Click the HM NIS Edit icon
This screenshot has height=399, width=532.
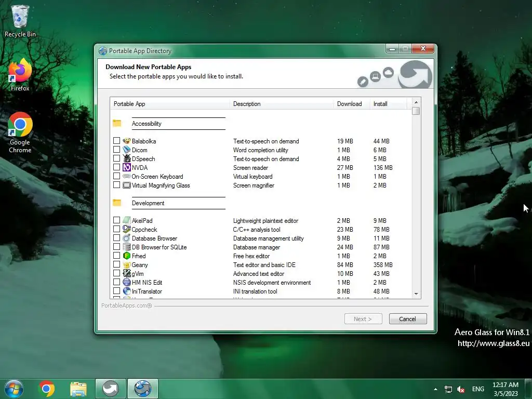[127, 282]
